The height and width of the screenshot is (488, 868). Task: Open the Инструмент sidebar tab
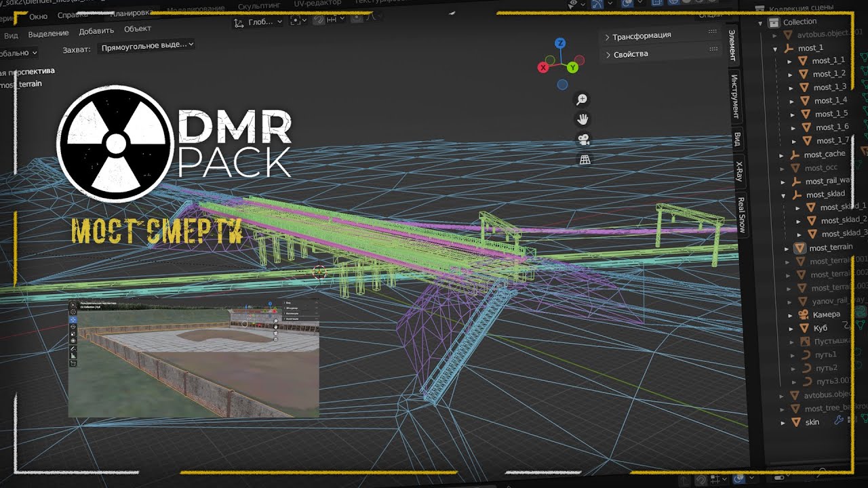pyautogui.click(x=734, y=95)
